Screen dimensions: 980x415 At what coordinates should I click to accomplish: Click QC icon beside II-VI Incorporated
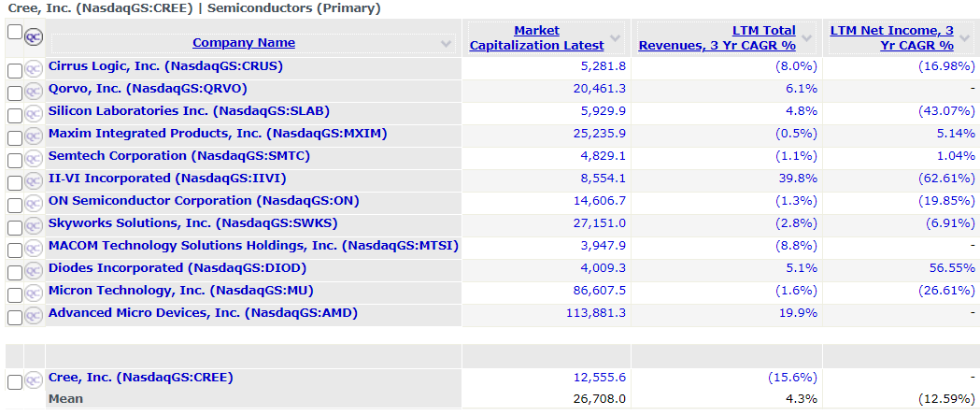click(x=33, y=182)
